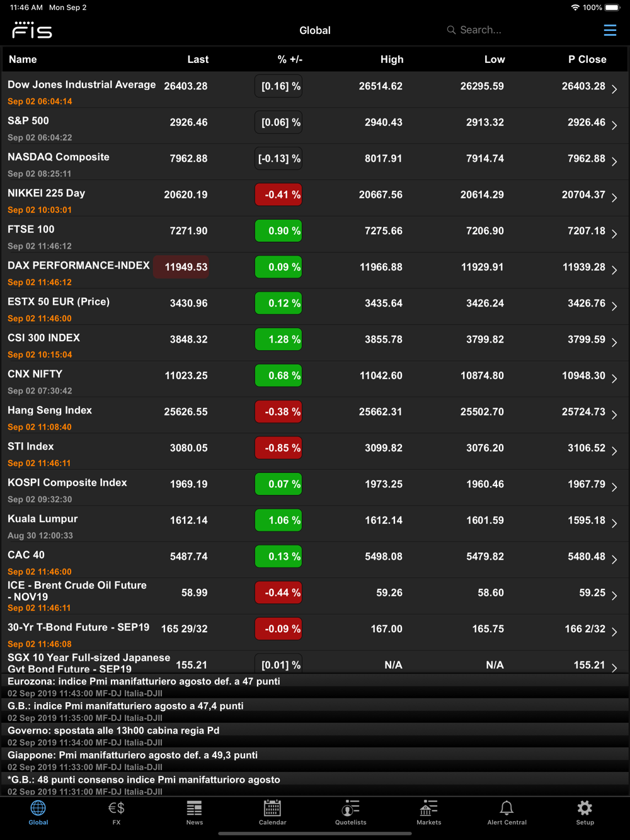Open the hamburger menu icon

(x=610, y=30)
